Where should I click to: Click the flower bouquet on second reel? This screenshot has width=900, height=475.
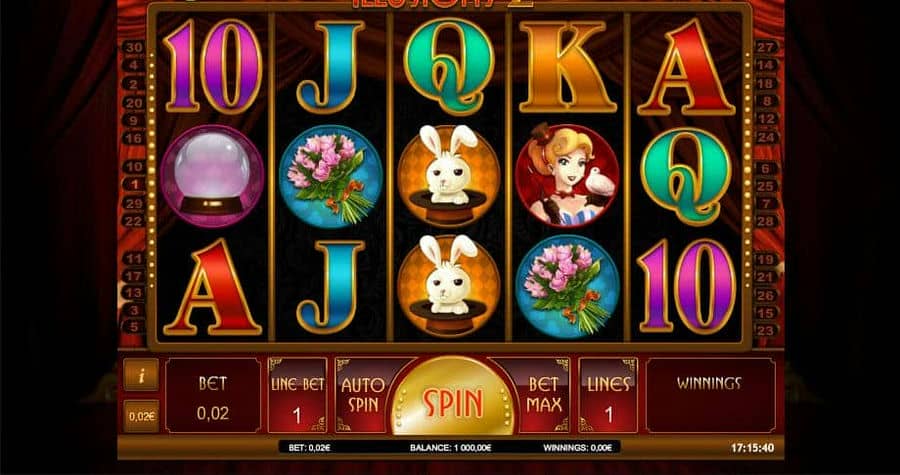(331, 176)
